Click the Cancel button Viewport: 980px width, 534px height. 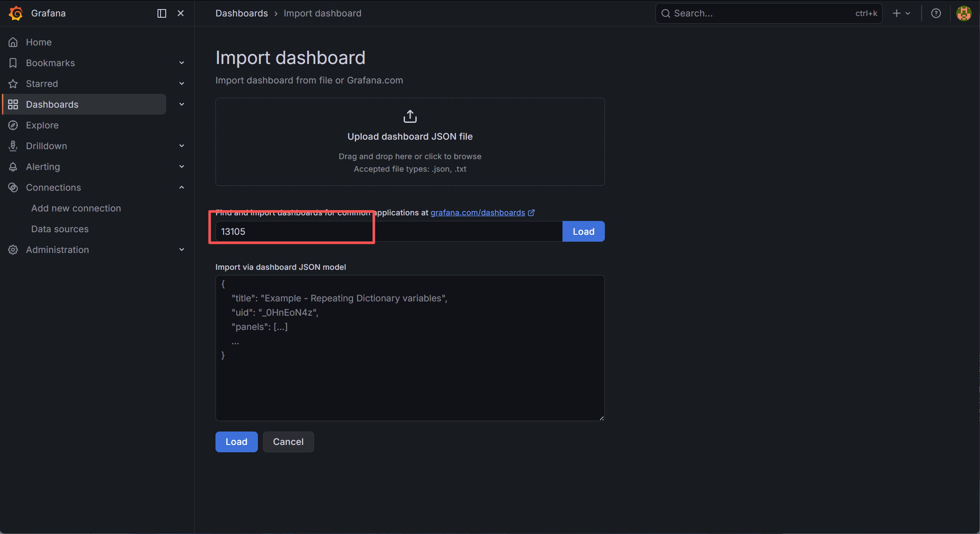tap(288, 442)
